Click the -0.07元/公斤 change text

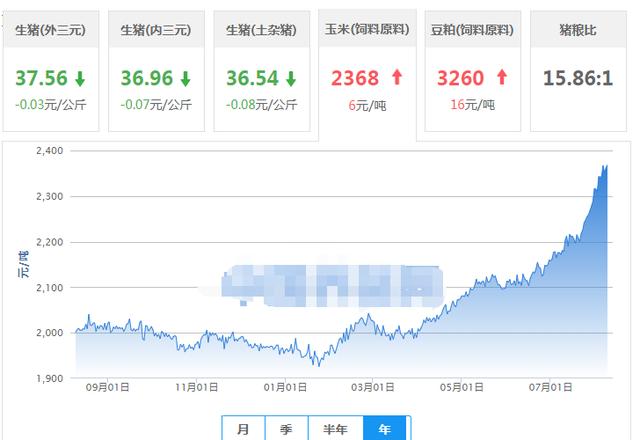(x=156, y=104)
